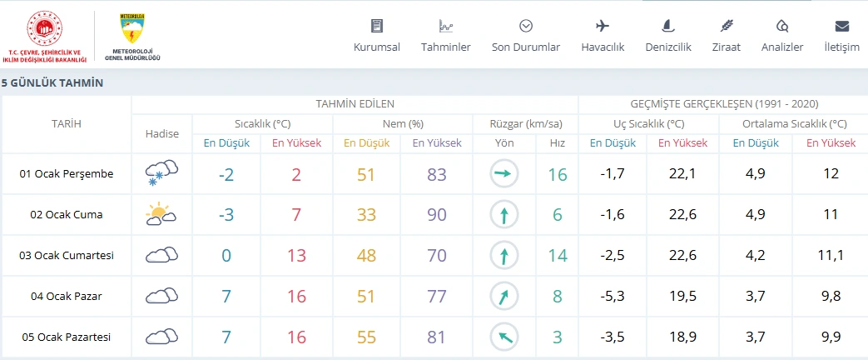Click extreme low -5,3 for 04 Ocak
The width and height of the screenshot is (868, 360).
point(613,296)
